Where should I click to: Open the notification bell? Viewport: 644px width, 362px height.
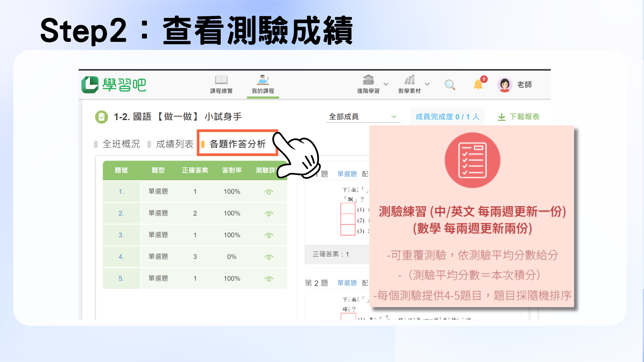[x=478, y=85]
